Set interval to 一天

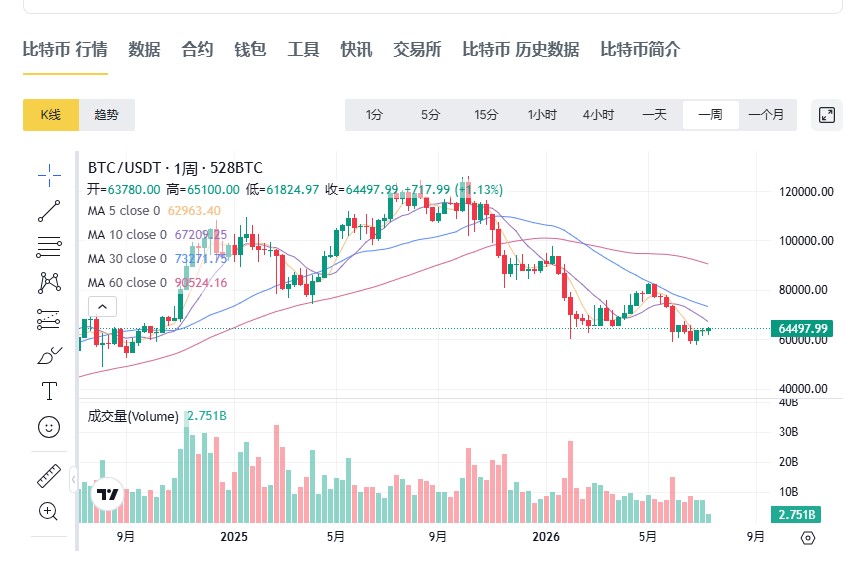654,115
